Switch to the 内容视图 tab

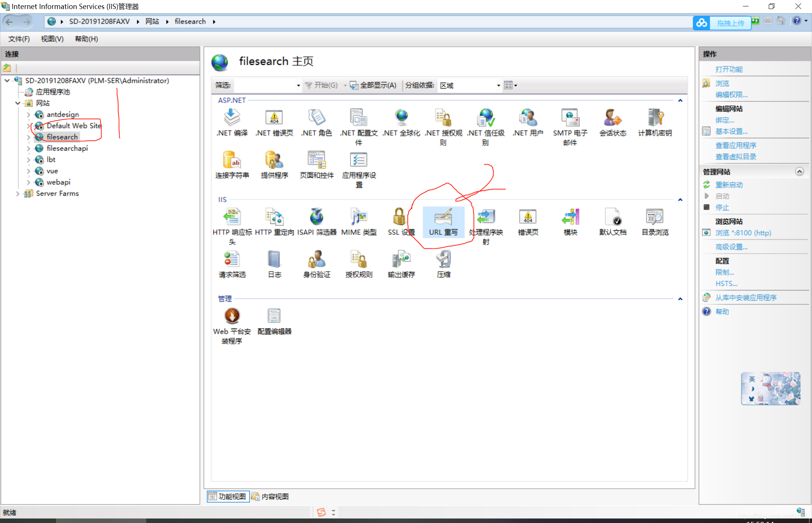pyautogui.click(x=270, y=496)
